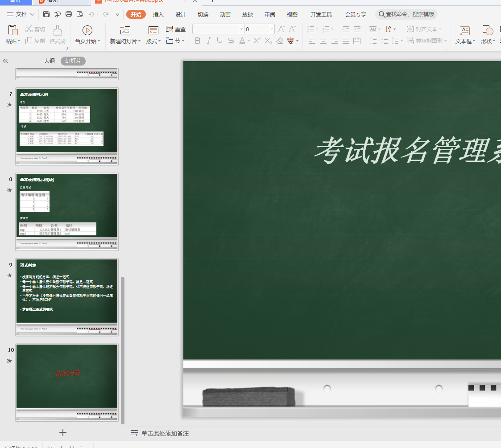Click the search commands box
This screenshot has height=448, width=501.
[x=406, y=14]
